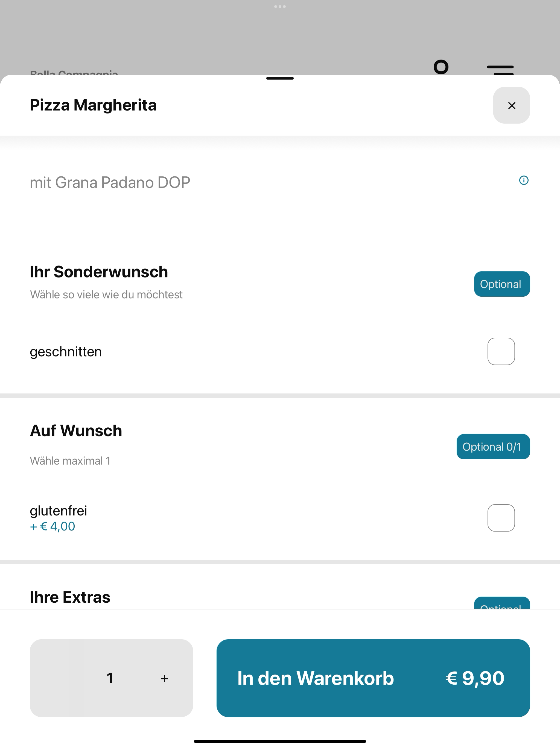Open the Ihre Extras section heading

click(70, 597)
